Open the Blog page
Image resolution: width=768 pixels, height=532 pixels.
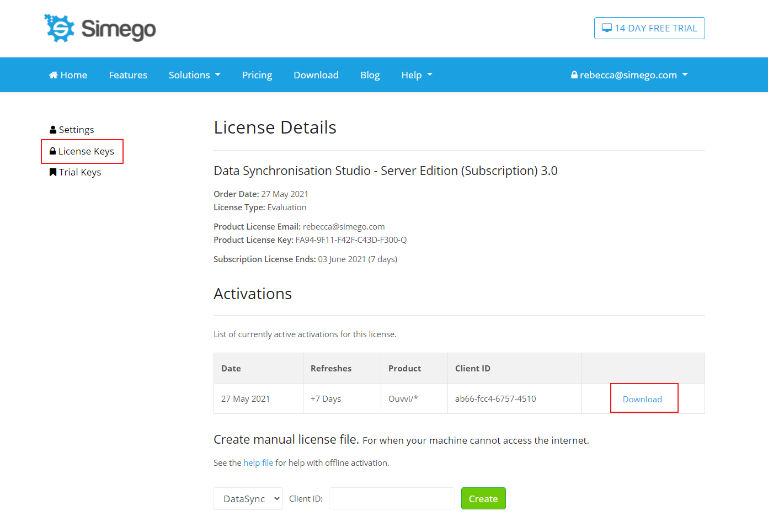pos(370,75)
